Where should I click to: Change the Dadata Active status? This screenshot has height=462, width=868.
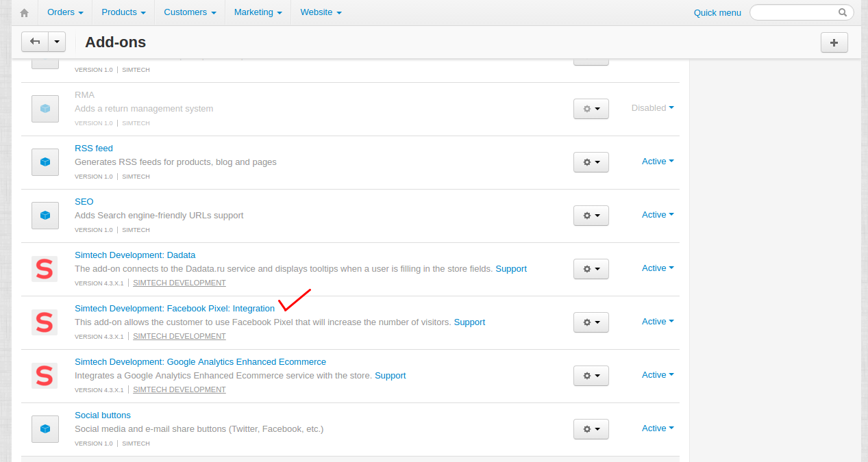point(658,268)
